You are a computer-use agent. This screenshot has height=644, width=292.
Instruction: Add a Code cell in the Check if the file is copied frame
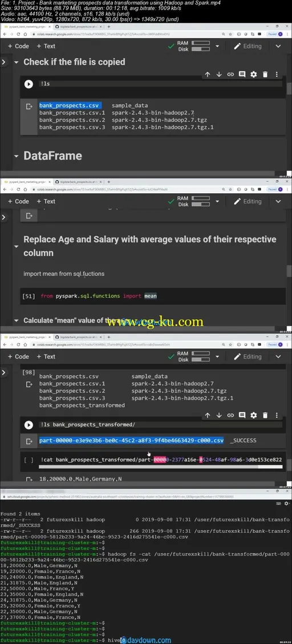point(18,46)
